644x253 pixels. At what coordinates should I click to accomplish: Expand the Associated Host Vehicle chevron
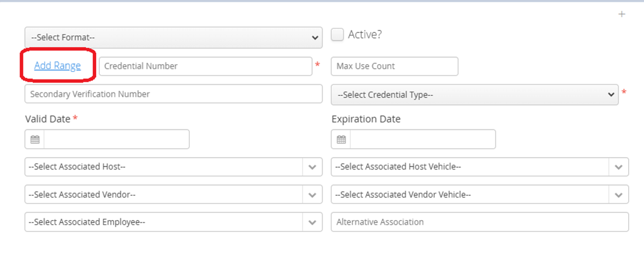point(619,167)
